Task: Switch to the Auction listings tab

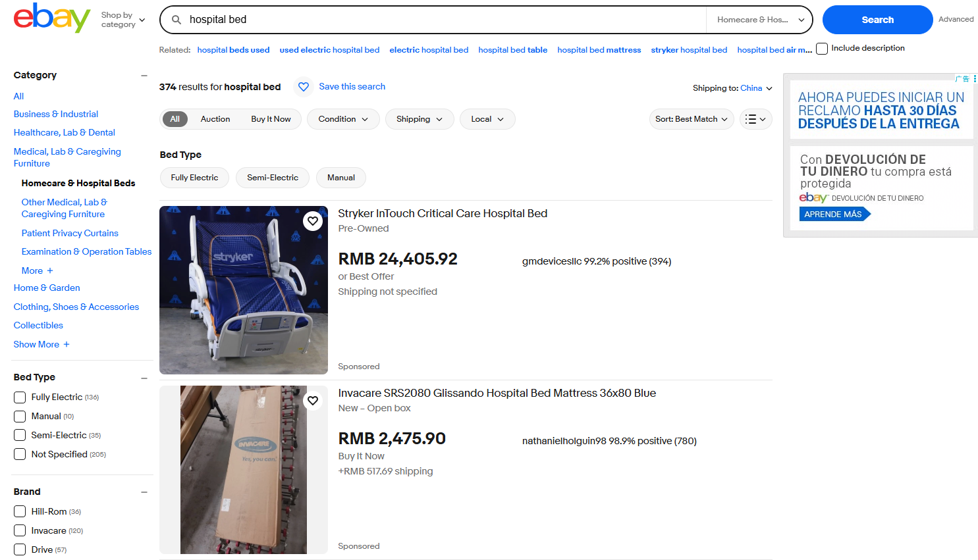Action: coord(215,119)
